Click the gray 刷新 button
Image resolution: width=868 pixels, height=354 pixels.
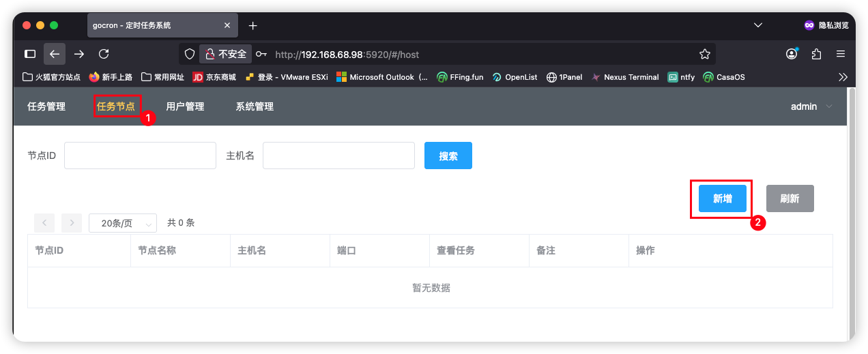point(790,198)
